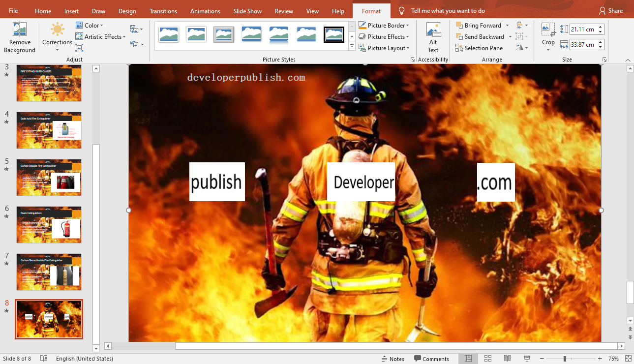Click the width field showing 33.87 cm

(583, 45)
